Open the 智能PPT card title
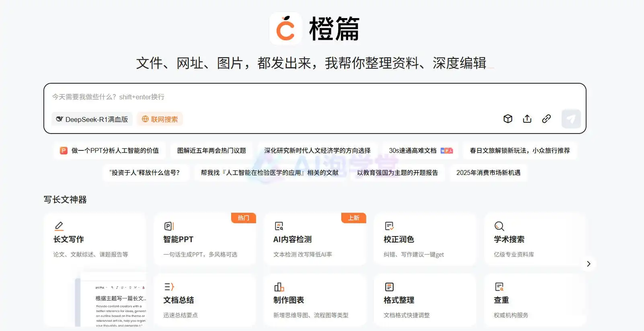 [178, 239]
